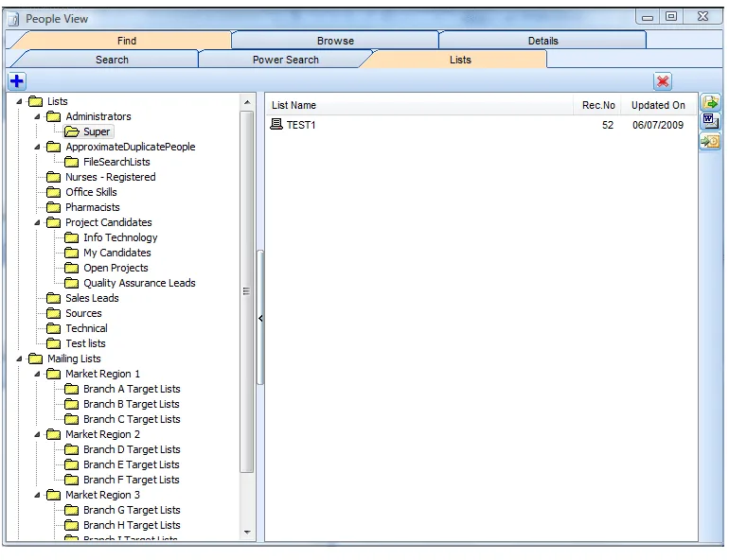The height and width of the screenshot is (560, 729).
Task: Click the red X delete icon
Action: [663, 81]
